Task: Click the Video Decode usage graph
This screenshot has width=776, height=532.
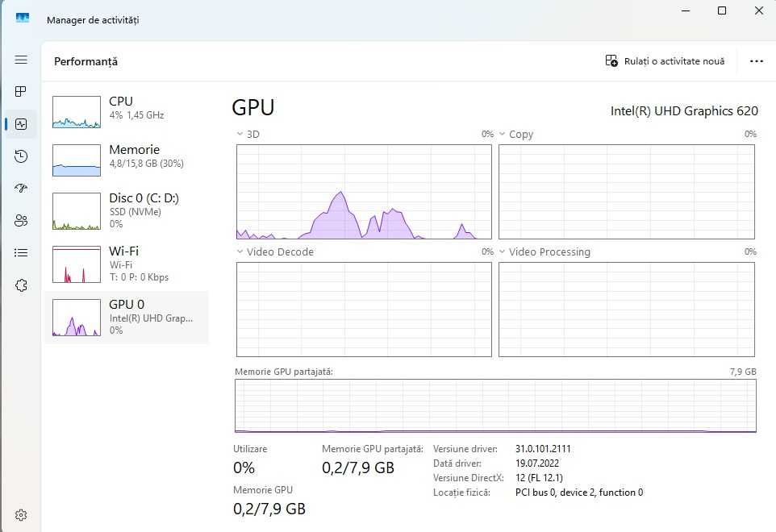Action: 365,309
